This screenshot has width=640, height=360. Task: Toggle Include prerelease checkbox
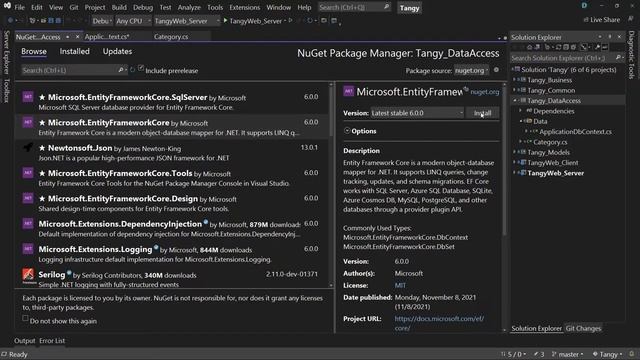141,68
